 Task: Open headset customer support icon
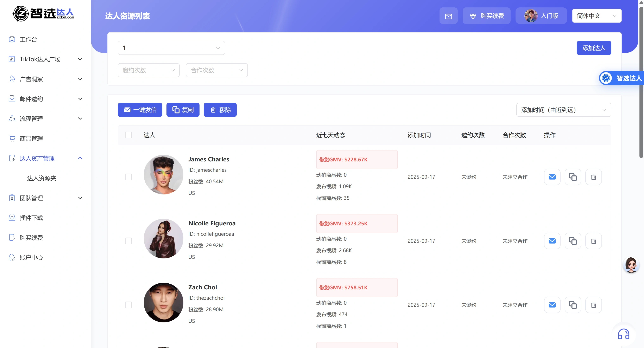tap(624, 334)
